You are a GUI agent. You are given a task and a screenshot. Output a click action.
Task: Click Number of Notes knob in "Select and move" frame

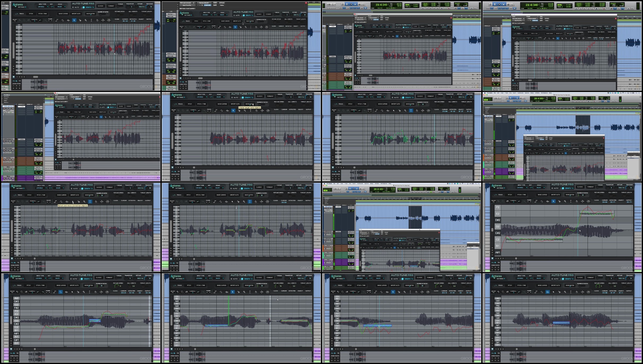tap(99, 195)
